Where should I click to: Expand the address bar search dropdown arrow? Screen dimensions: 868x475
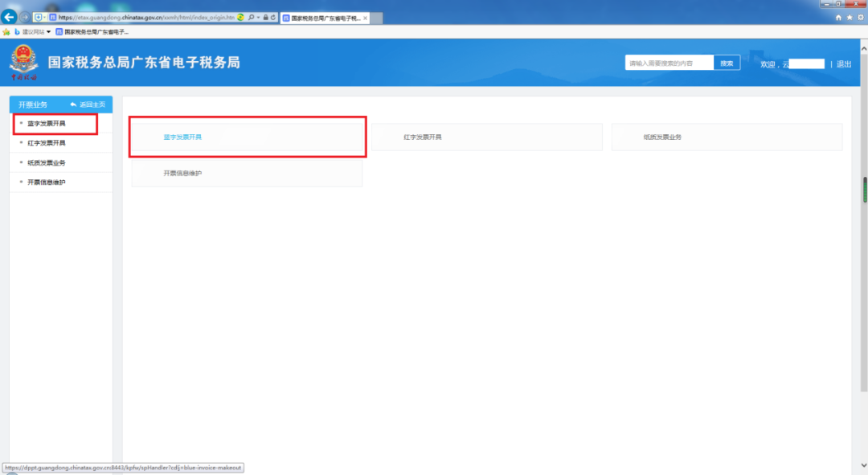(258, 18)
